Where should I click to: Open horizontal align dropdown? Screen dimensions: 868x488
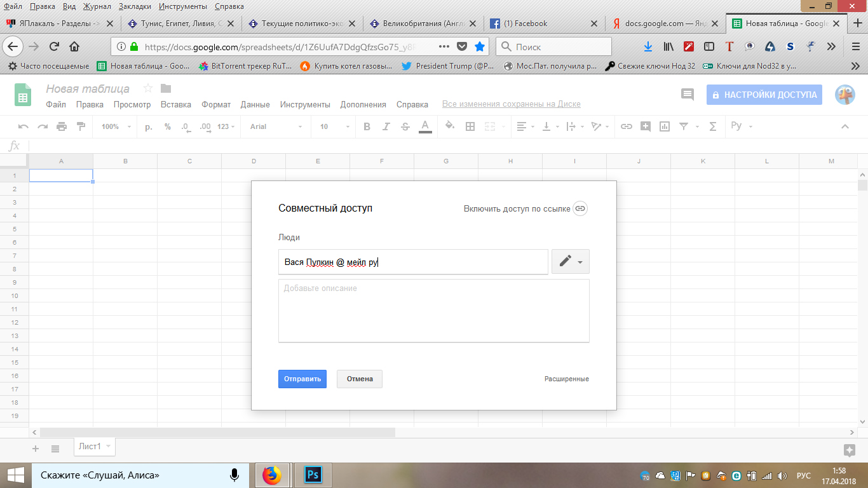(x=525, y=126)
